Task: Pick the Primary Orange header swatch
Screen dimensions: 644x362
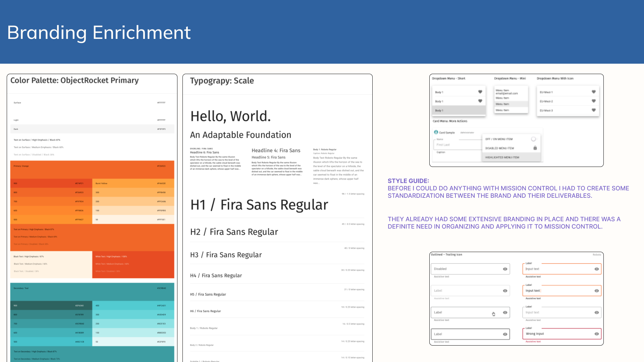Action: [x=92, y=170]
